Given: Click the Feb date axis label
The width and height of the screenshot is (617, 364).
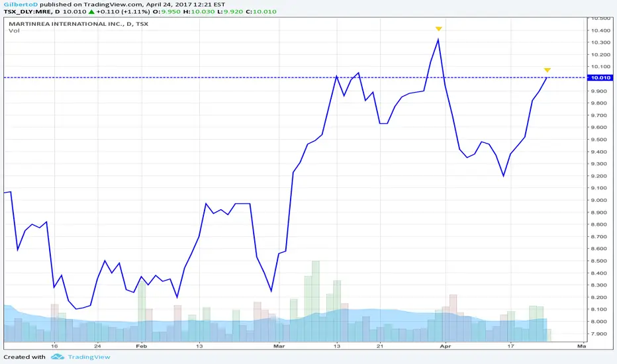Looking at the screenshot, I should click(141, 346).
